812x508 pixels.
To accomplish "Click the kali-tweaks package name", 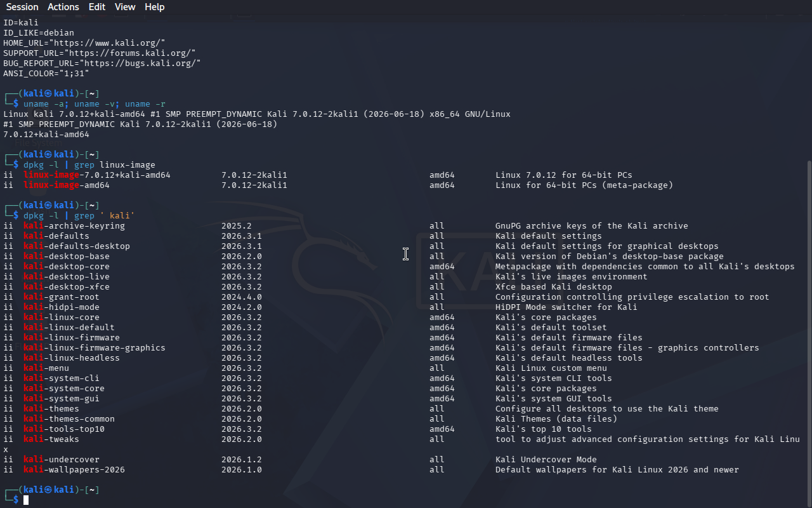I will pos(51,439).
